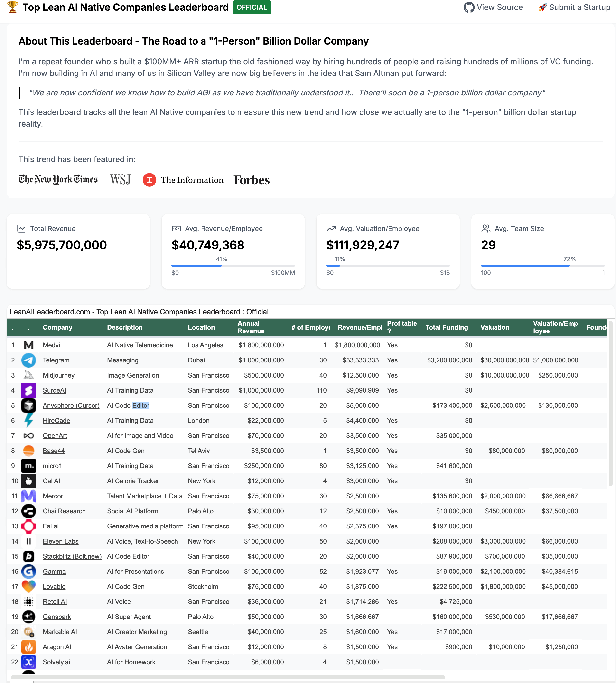Click the Genspark logo
The image size is (616, 683).
click(x=29, y=617)
